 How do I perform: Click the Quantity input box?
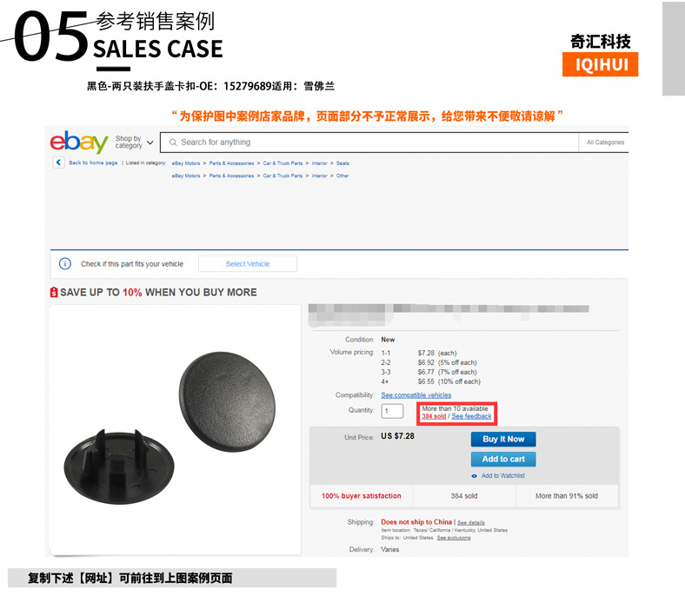pyautogui.click(x=392, y=411)
